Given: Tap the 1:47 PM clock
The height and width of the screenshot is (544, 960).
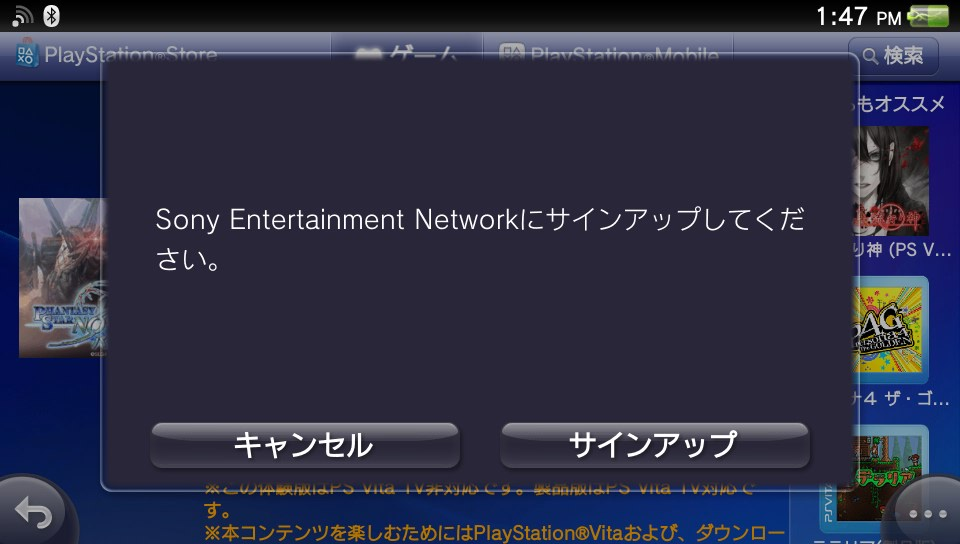Looking at the screenshot, I should tap(858, 17).
